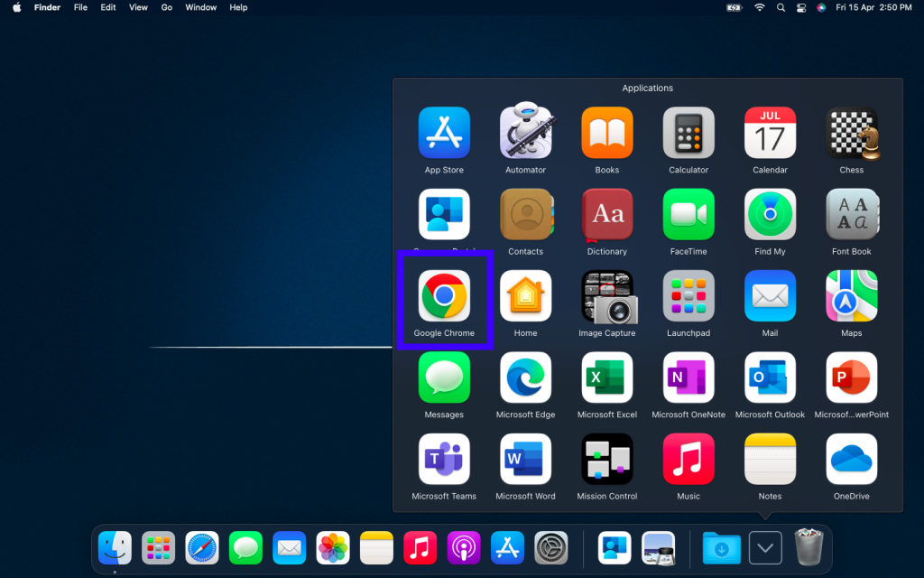Open Music in the Applications grid
The height and width of the screenshot is (578, 924).
point(688,459)
